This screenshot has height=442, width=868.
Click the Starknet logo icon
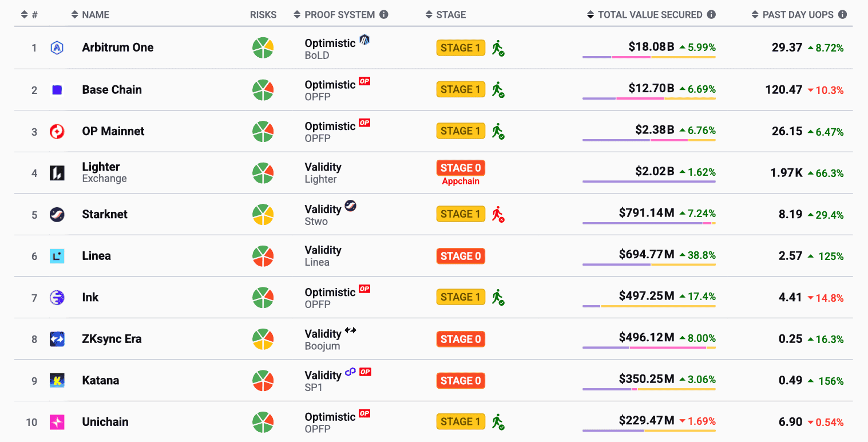point(57,214)
